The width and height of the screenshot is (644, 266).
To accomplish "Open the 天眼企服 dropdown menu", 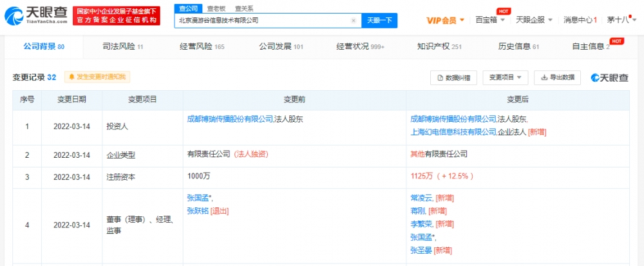I will (534, 20).
